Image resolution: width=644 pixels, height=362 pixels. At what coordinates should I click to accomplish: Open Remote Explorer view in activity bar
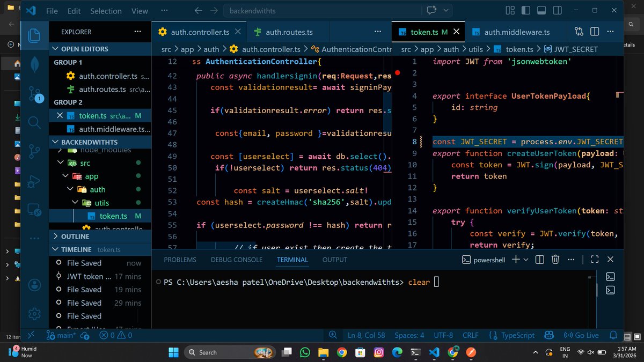(34, 210)
